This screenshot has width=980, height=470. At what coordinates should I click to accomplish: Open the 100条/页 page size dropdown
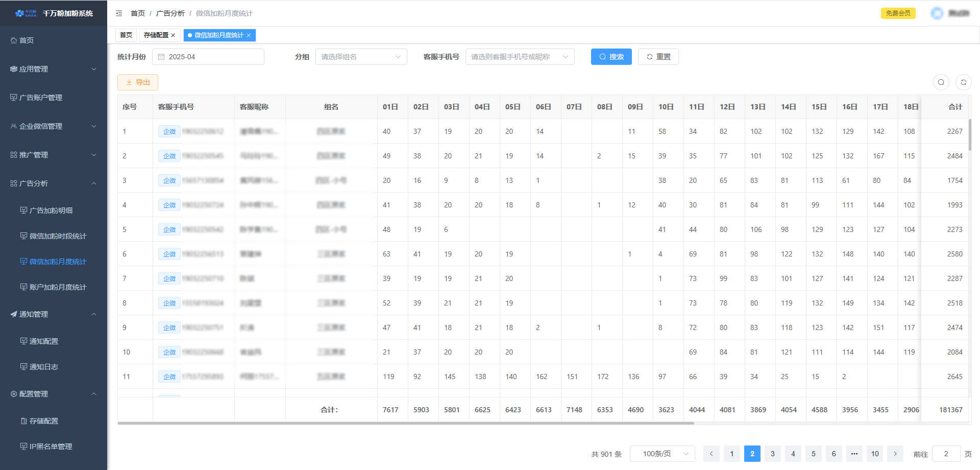(x=662, y=454)
